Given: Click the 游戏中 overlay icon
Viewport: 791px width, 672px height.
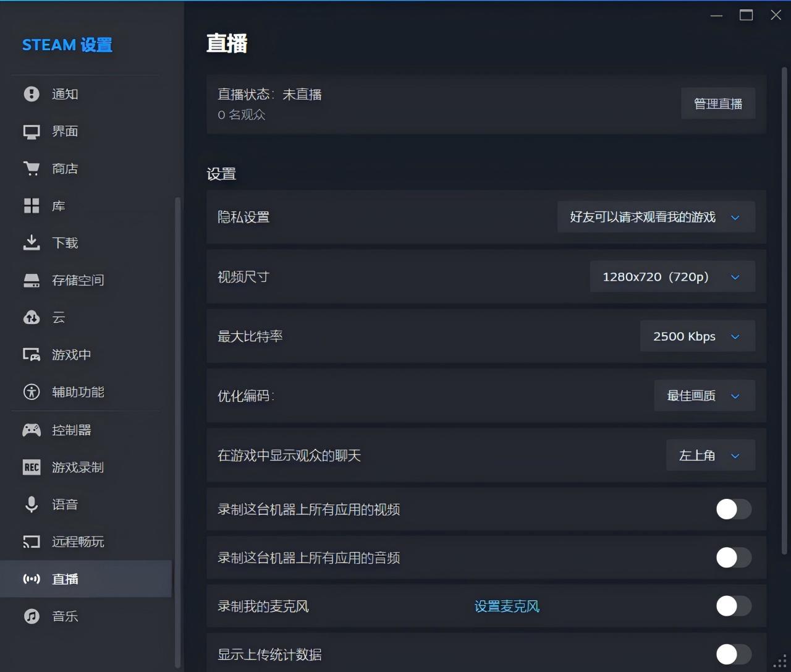Looking at the screenshot, I should click(32, 355).
